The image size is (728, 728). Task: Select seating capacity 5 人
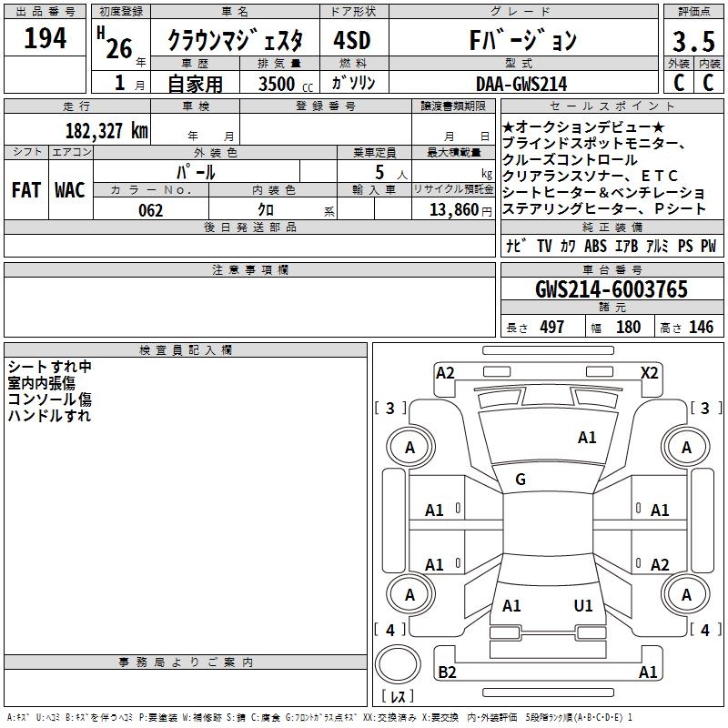coord(391,173)
